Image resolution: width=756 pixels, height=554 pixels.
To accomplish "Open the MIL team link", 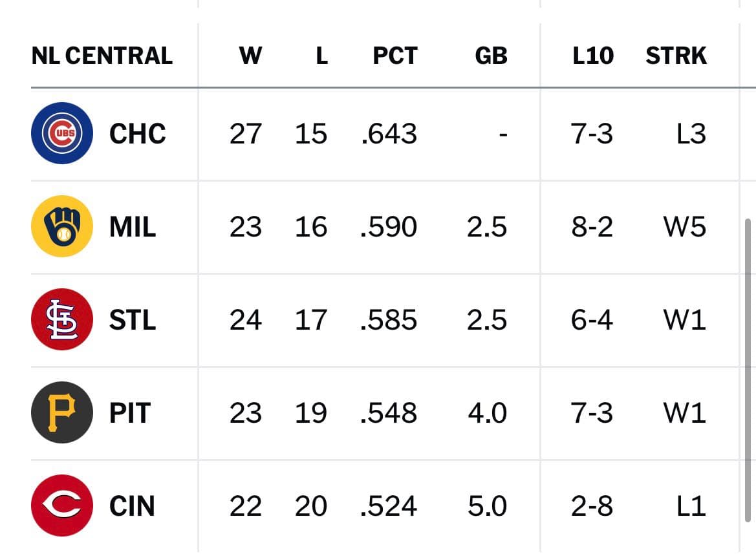I will pyautogui.click(x=133, y=226).
